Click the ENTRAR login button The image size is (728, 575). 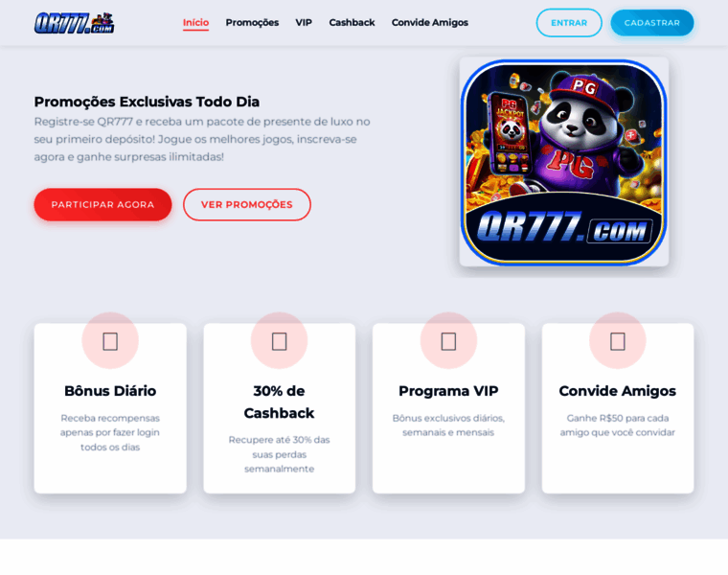[x=569, y=23]
